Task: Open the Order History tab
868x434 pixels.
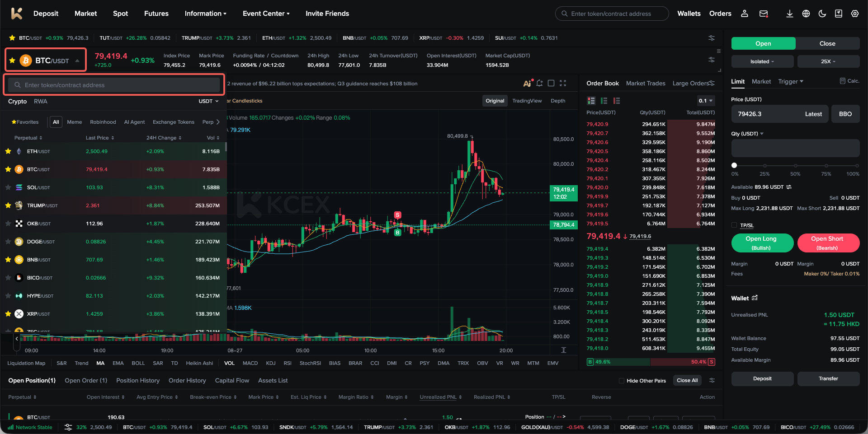Action: tap(187, 381)
